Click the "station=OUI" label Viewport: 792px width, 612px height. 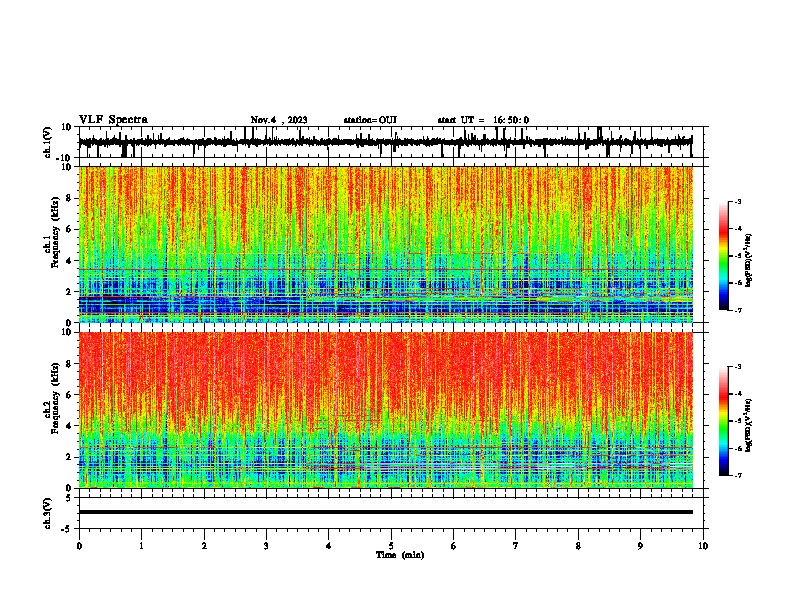pyautogui.click(x=370, y=120)
